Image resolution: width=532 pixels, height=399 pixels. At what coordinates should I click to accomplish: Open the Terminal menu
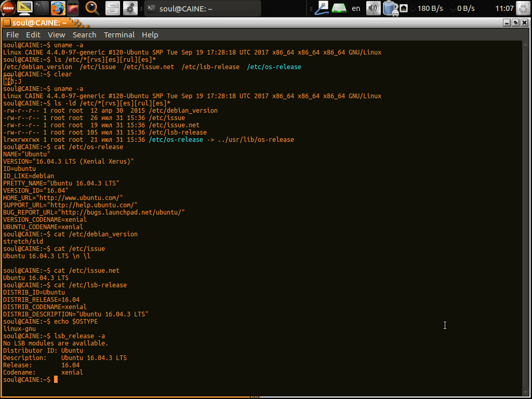pyautogui.click(x=119, y=35)
